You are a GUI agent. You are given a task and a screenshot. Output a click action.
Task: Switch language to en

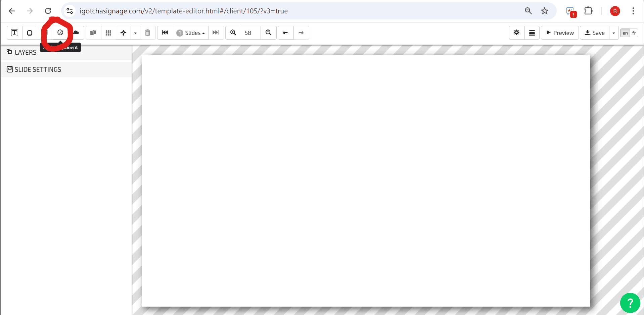[625, 33]
